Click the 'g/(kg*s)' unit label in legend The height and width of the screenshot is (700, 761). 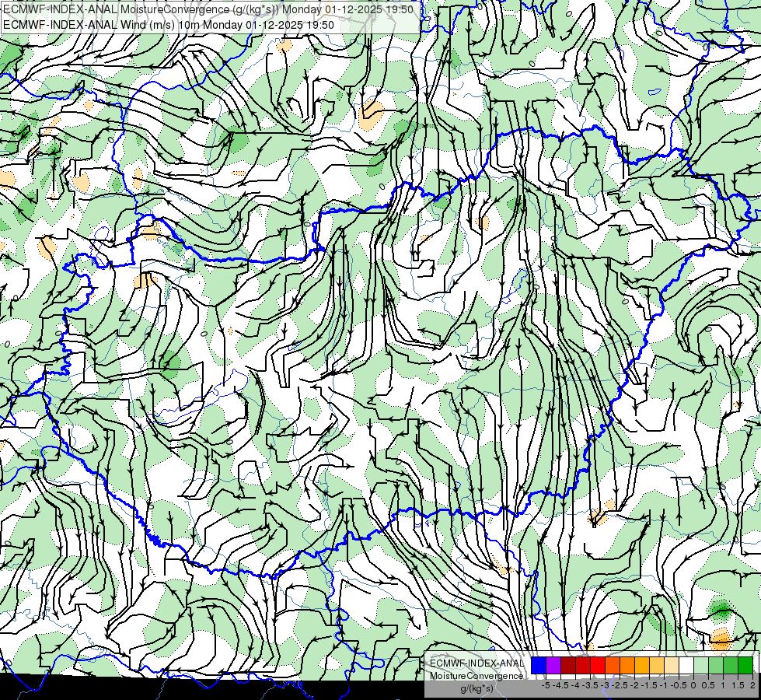pos(476,689)
